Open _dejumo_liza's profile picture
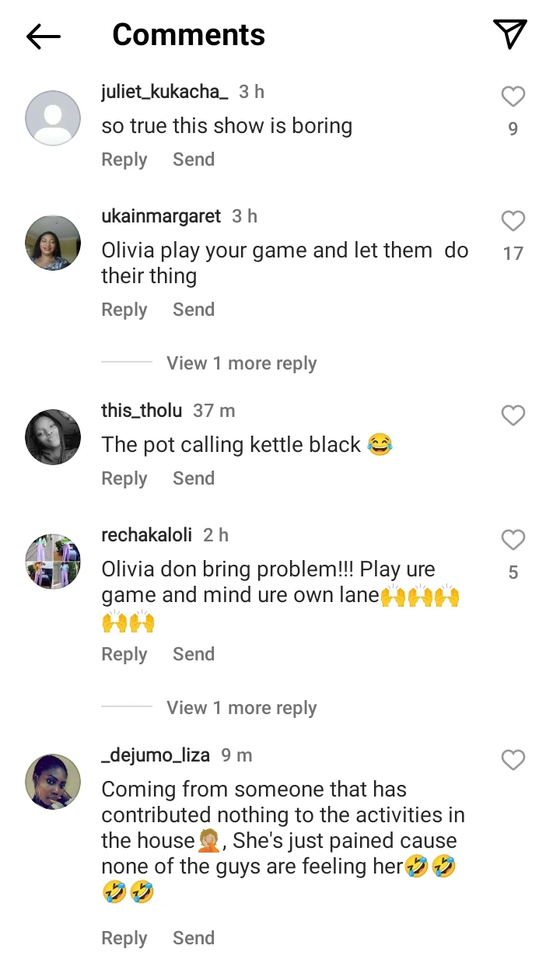This screenshot has width=560, height=977. click(53, 782)
